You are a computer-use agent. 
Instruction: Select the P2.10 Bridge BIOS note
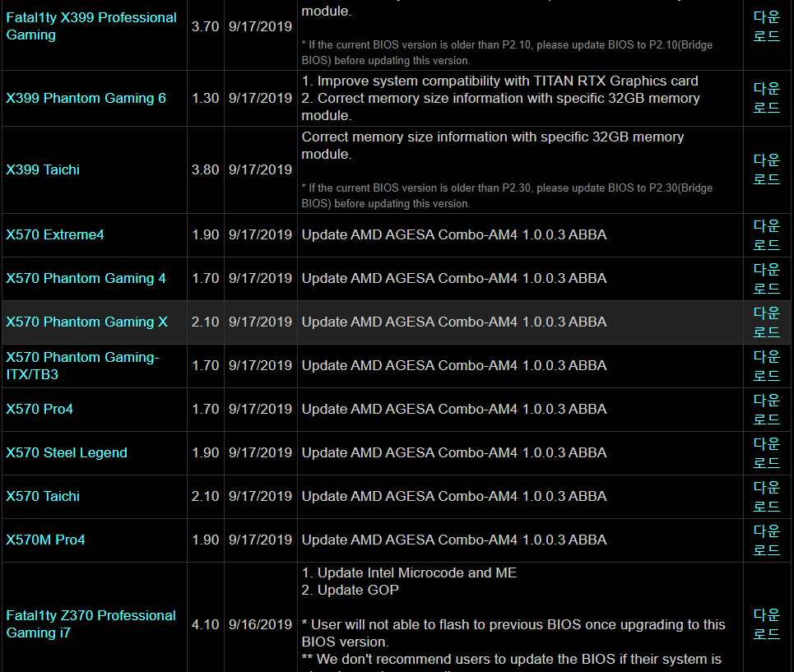pos(507,53)
